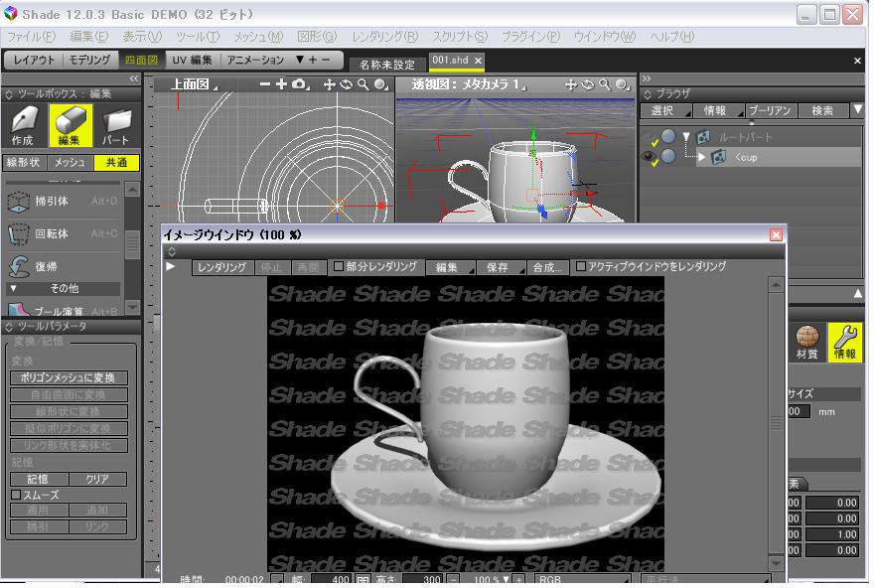Click pan arrows icon in top view header
Screen dimensions: 874x588
pyautogui.click(x=330, y=84)
